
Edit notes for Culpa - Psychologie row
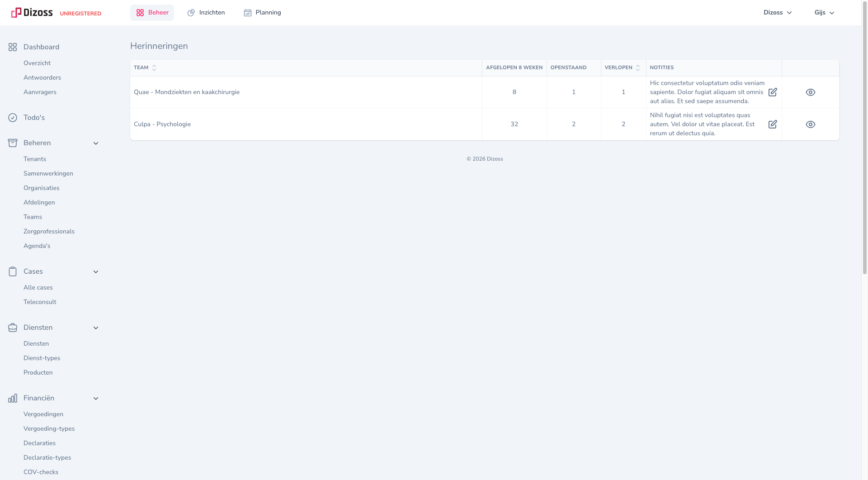773,124
